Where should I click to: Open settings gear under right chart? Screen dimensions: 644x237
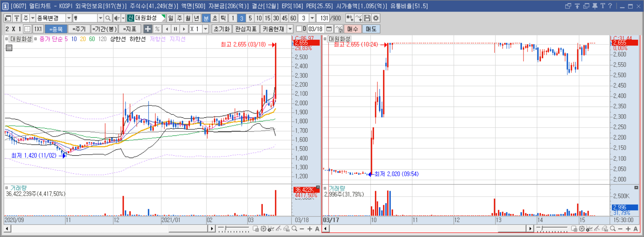582,229
